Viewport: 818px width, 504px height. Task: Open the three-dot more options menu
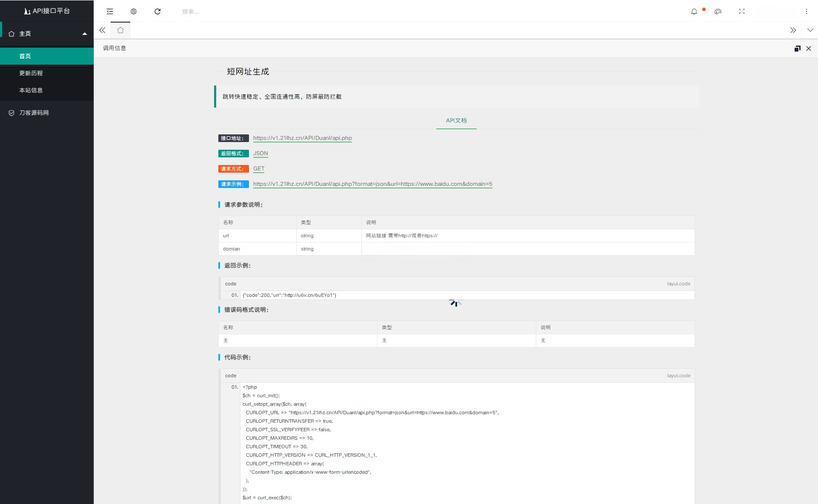click(x=806, y=11)
